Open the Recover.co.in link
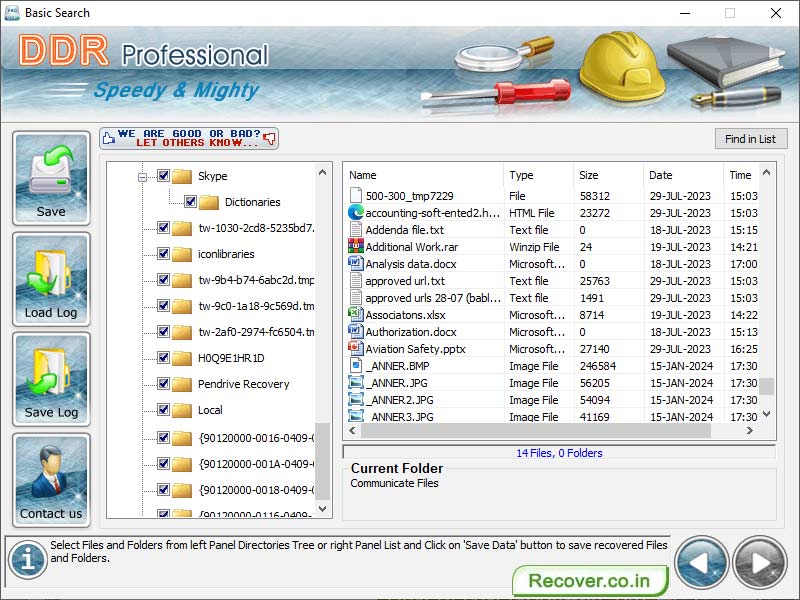This screenshot has width=800, height=600. (x=590, y=580)
